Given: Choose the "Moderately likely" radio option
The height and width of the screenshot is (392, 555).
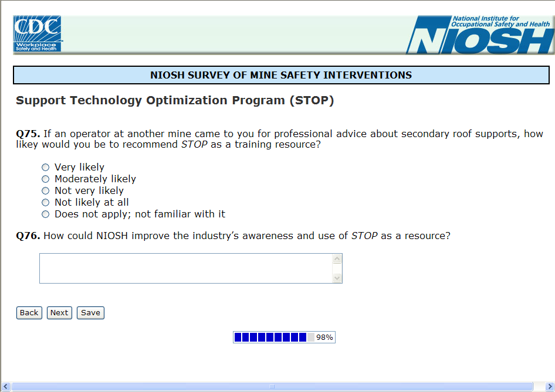Looking at the screenshot, I should (x=46, y=179).
